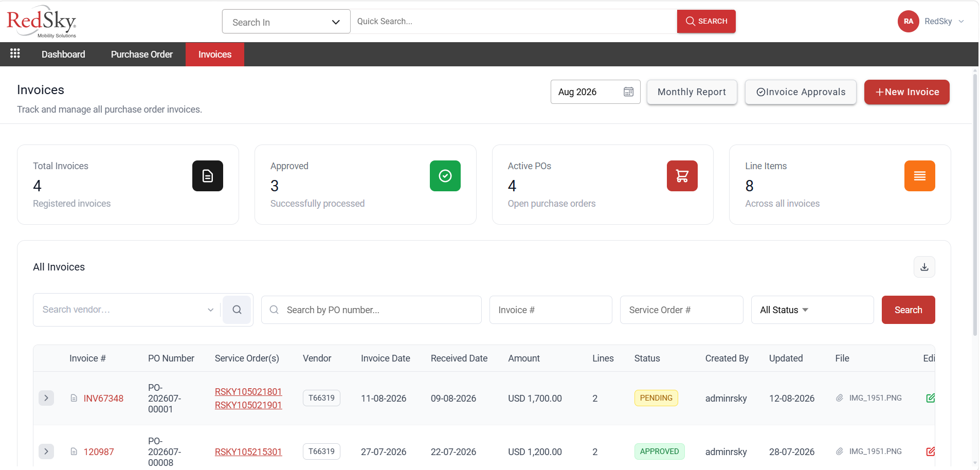The height and width of the screenshot is (470, 980).
Task: Open the All Status filter dropdown
Action: coord(812,310)
